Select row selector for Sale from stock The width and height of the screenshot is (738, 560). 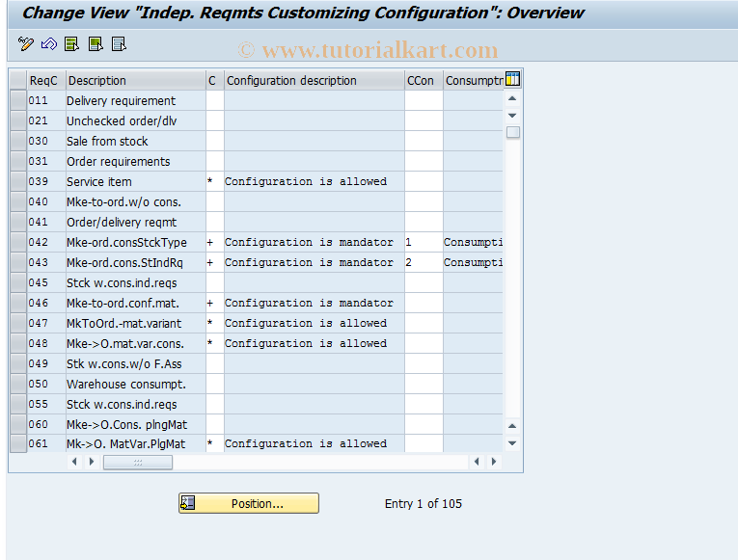click(18, 141)
